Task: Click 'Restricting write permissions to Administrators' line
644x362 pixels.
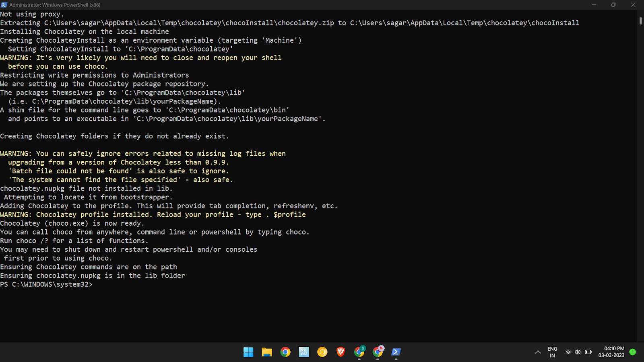Action: click(x=95, y=75)
